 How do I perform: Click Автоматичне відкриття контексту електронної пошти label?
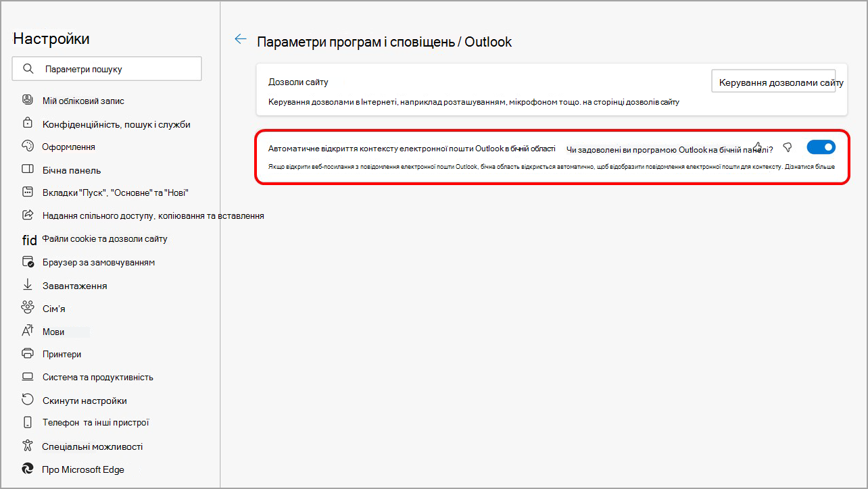click(x=412, y=148)
